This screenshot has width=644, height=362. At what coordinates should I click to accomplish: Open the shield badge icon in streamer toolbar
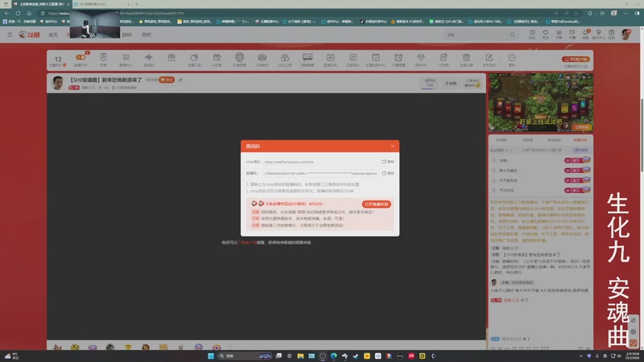click(104, 57)
